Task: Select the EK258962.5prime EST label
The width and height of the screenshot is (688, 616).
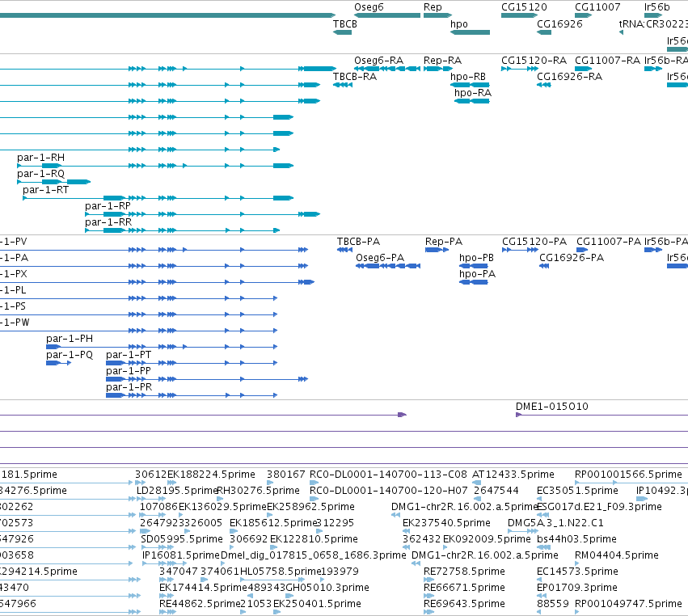Action: coord(310,506)
